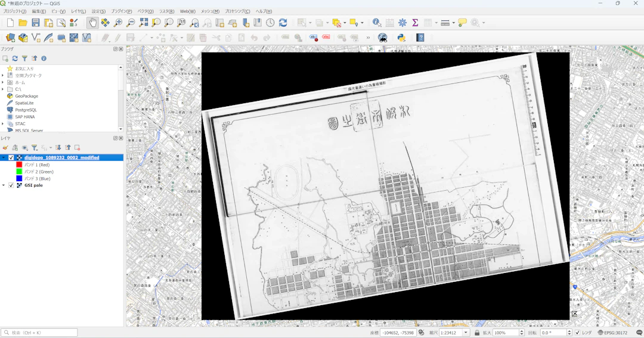644x338 pixels.
Task: Open the Data Source Manager icon
Action: (x=10, y=38)
